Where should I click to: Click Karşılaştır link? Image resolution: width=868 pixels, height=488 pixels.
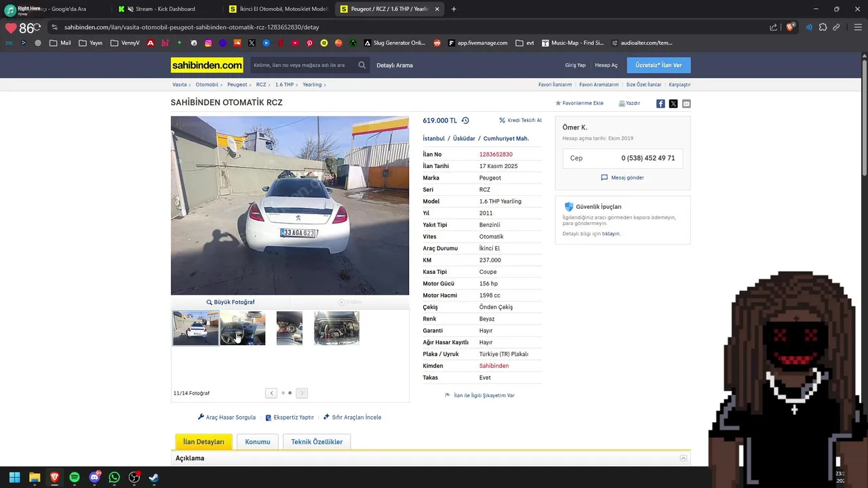point(679,85)
